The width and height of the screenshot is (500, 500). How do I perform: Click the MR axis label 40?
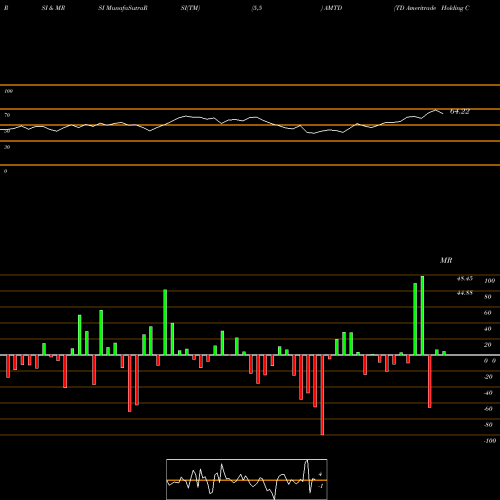488,329
